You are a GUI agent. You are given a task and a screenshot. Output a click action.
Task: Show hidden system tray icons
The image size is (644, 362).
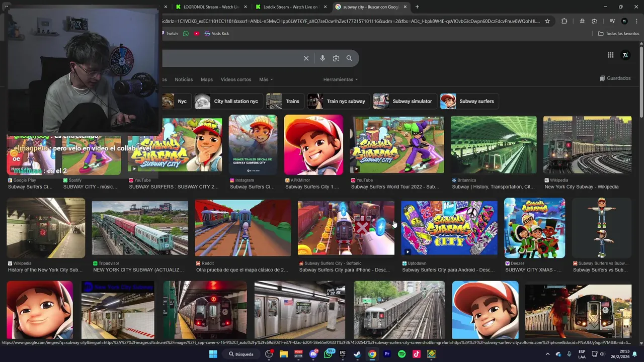coord(548,354)
